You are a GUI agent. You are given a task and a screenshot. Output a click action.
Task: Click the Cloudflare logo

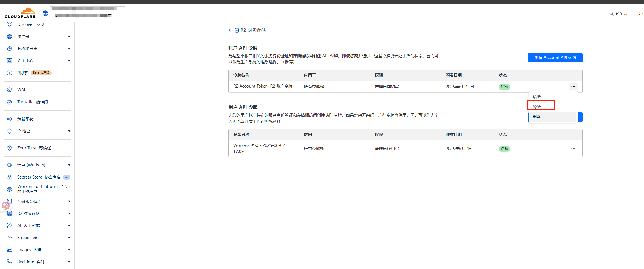pyautogui.click(x=20, y=13)
